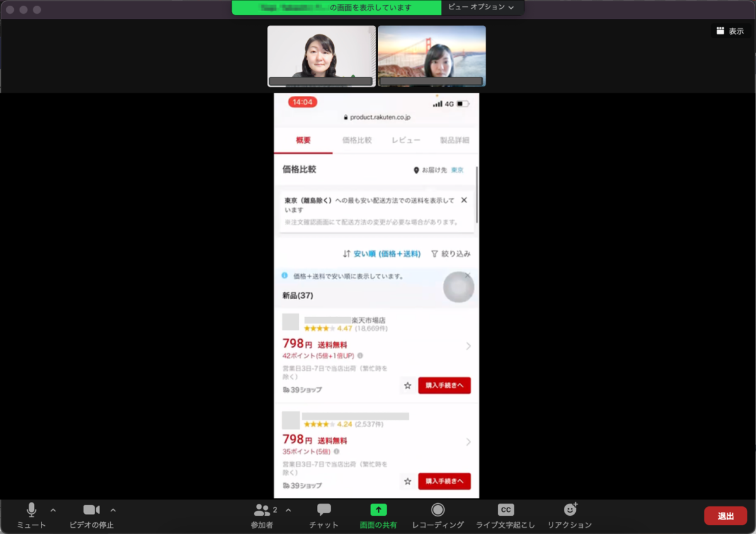Toggle favorite star on the first shop listing
Image resolution: width=756 pixels, height=534 pixels.
[408, 385]
